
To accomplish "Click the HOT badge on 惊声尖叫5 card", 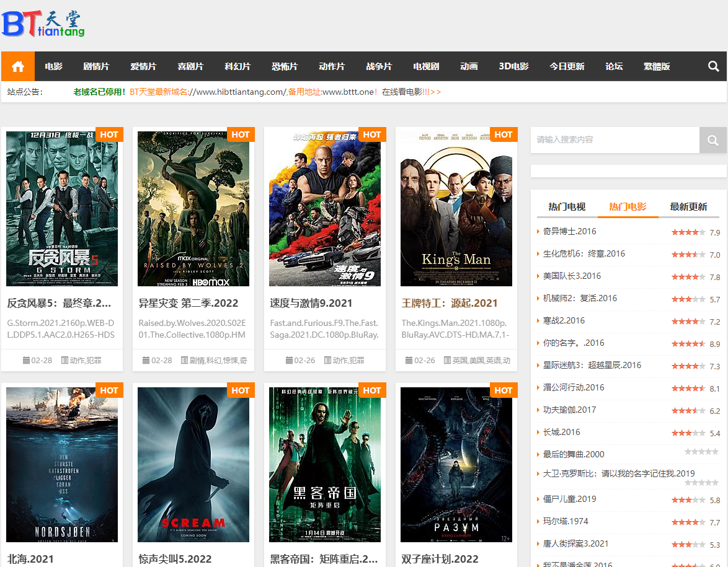I will (241, 390).
